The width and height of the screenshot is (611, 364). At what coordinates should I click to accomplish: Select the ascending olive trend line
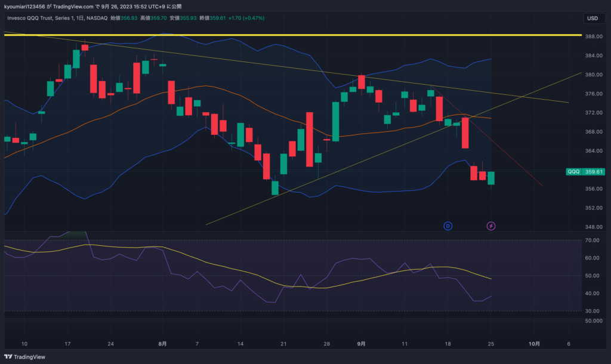tap(394, 149)
